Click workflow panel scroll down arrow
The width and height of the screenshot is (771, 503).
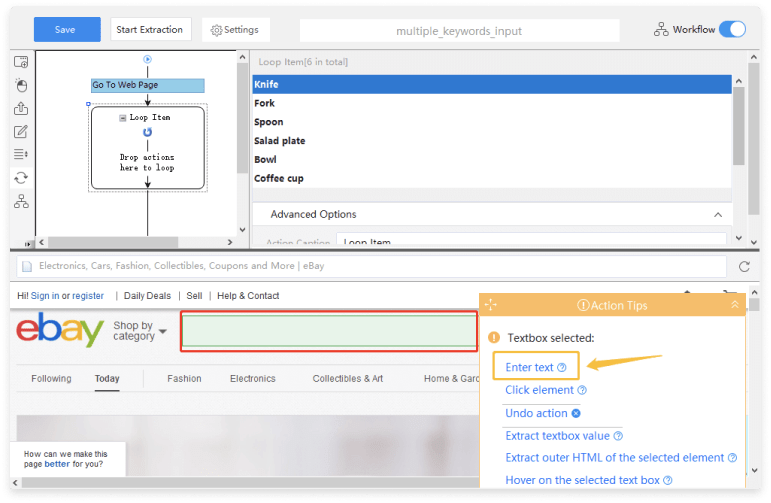coord(242,230)
